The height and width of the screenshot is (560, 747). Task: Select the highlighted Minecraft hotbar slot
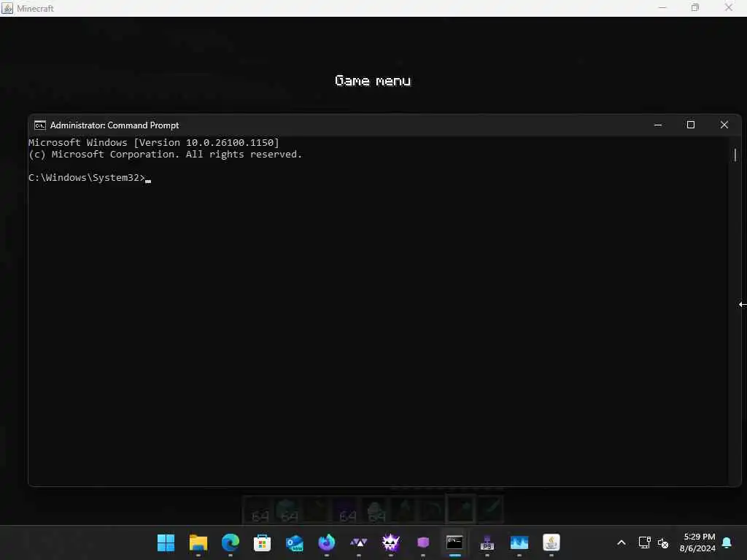[x=460, y=508]
